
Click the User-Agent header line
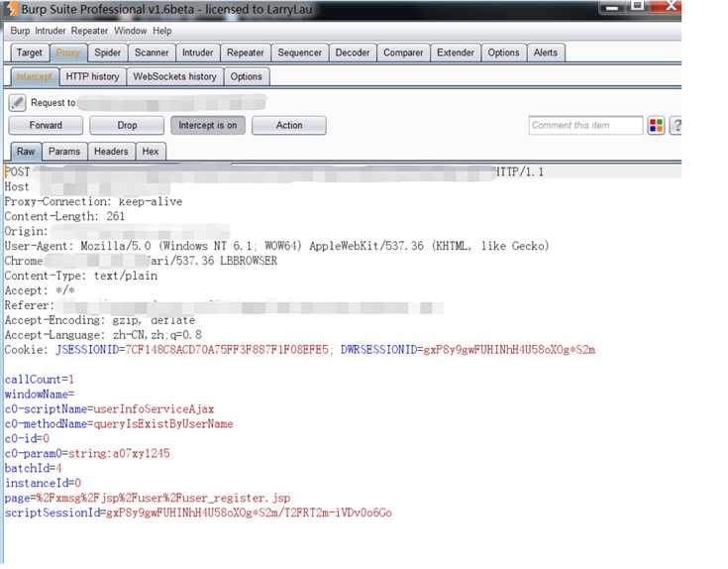tap(276, 246)
